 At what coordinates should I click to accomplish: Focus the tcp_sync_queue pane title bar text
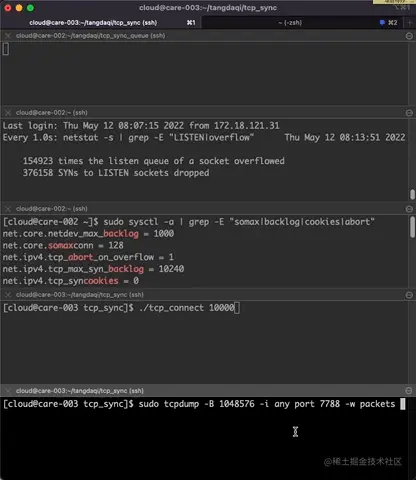[x=91, y=36]
